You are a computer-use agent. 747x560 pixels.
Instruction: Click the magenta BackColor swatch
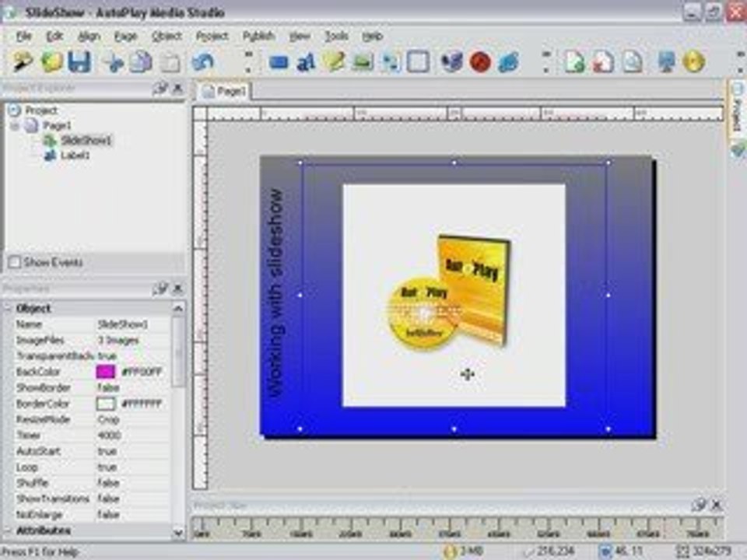point(106,372)
